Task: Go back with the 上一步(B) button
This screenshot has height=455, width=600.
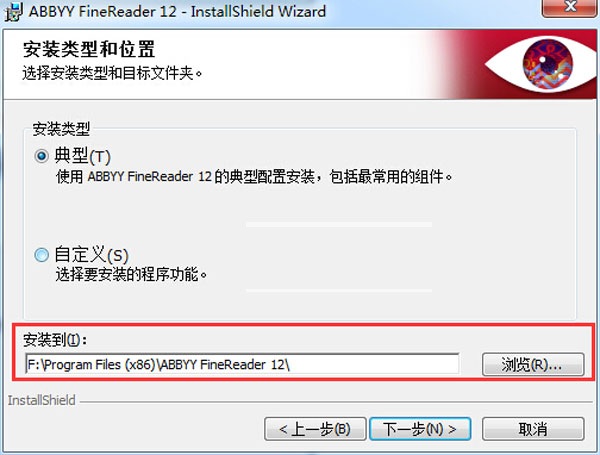Action: 315,429
